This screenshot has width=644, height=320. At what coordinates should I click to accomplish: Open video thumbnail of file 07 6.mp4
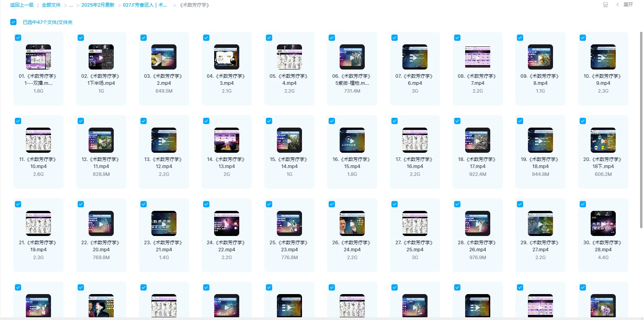click(415, 57)
